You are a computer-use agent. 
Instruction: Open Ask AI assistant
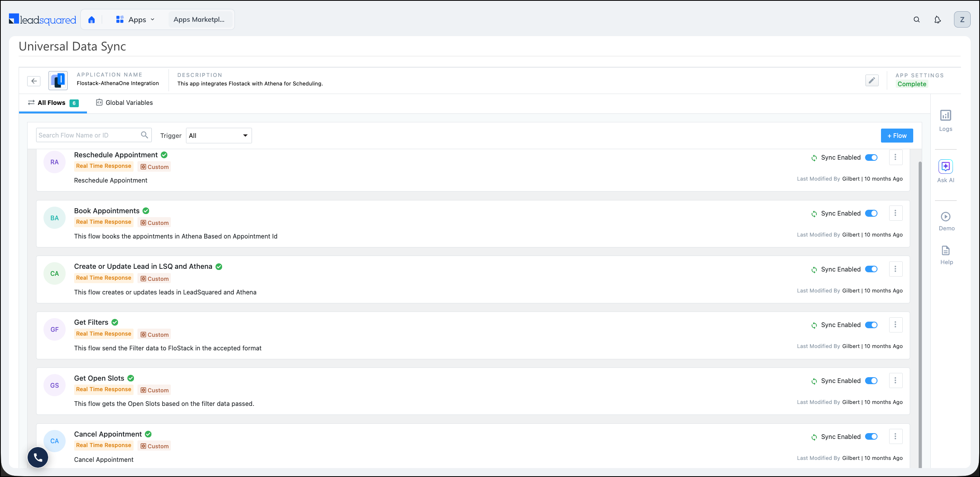tap(946, 171)
